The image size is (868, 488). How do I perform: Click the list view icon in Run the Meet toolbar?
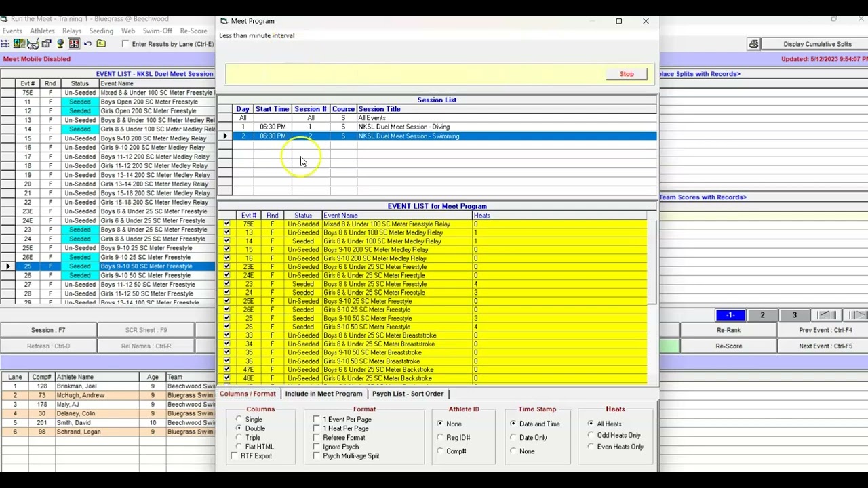[x=5, y=44]
